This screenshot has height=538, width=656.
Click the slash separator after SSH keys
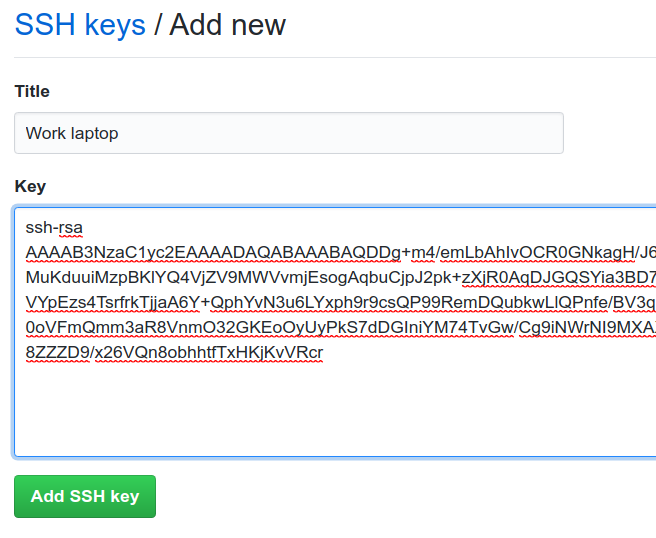pyautogui.click(x=158, y=24)
